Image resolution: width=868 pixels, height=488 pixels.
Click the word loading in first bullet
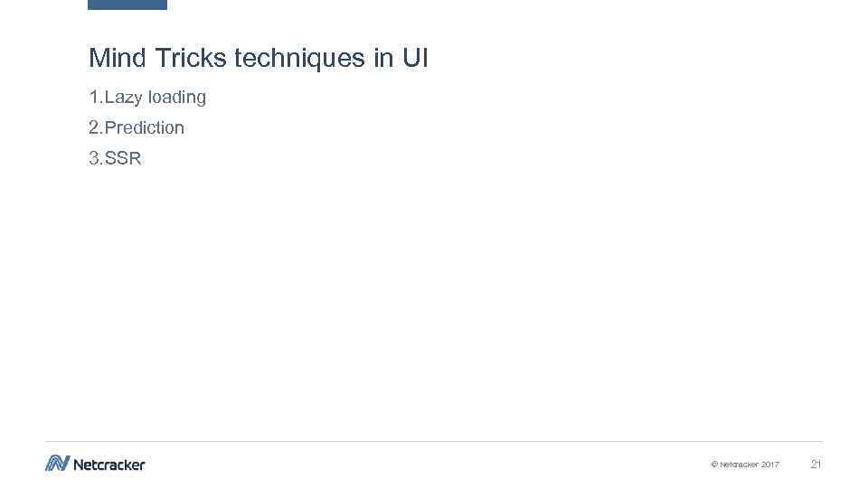[177, 97]
